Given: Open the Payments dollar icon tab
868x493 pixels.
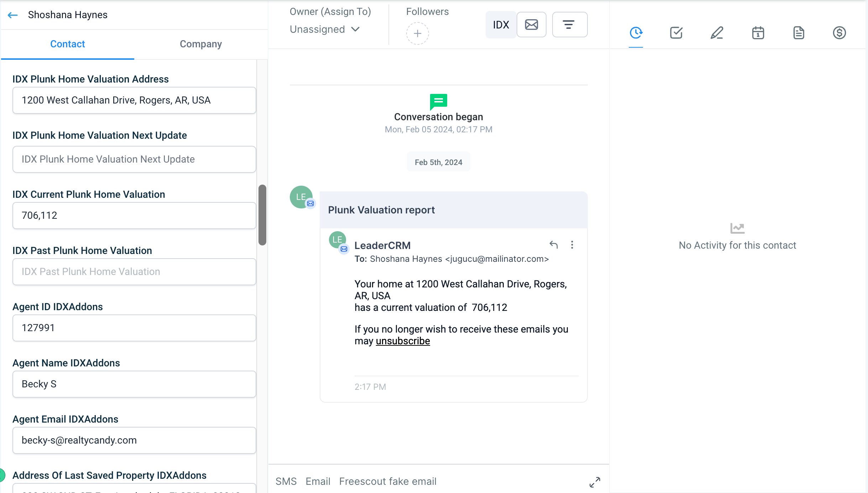Looking at the screenshot, I should tap(839, 33).
